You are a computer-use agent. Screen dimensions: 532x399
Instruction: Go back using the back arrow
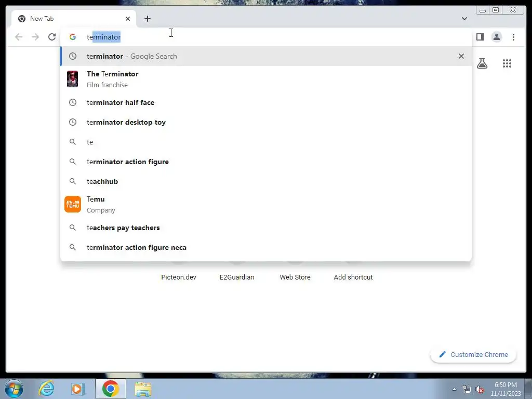click(x=19, y=37)
